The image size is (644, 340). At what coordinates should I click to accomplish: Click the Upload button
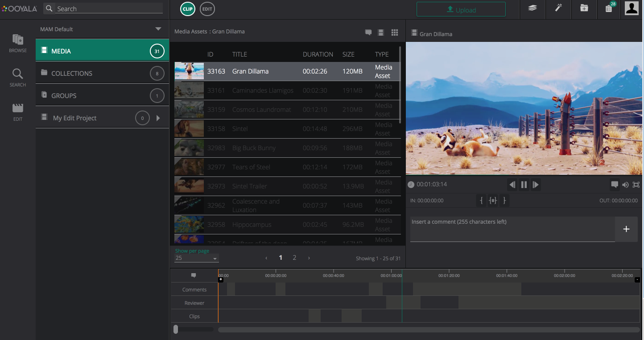coord(461,9)
